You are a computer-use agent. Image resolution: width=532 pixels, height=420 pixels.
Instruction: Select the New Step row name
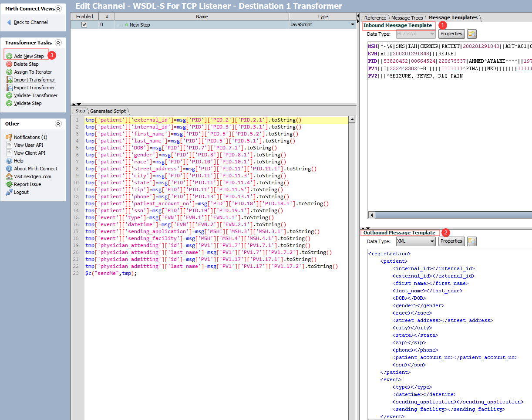(140, 25)
